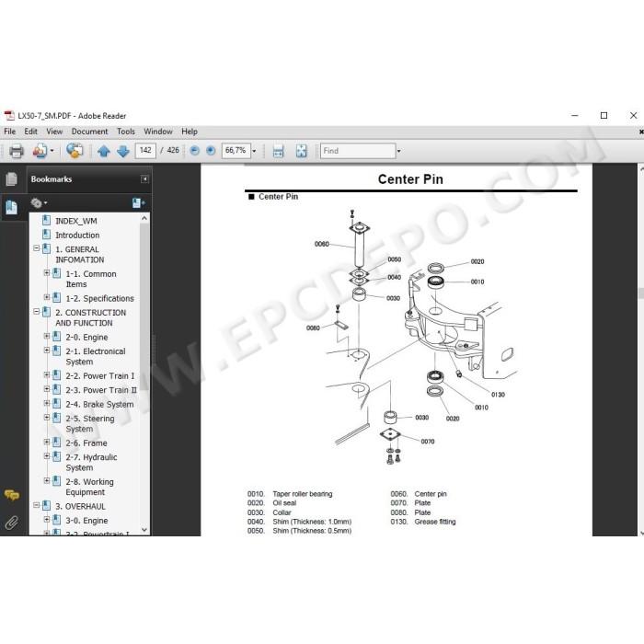Click the new bookmark icon
The image size is (644, 644).
point(138,203)
